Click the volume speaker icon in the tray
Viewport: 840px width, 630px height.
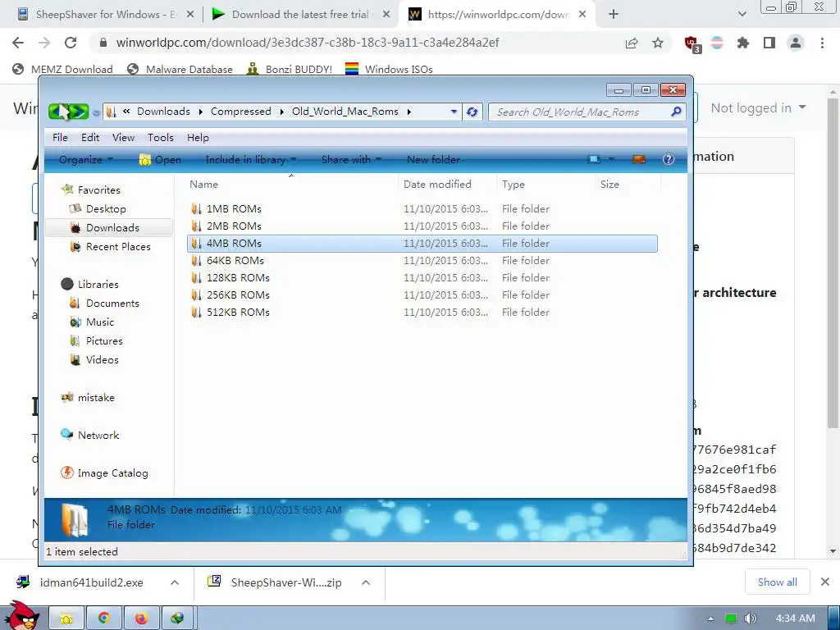click(750, 619)
